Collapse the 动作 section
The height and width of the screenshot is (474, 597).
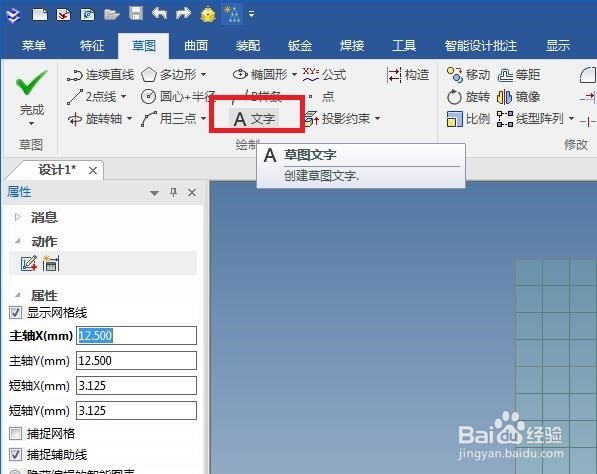pyautogui.click(x=18, y=241)
